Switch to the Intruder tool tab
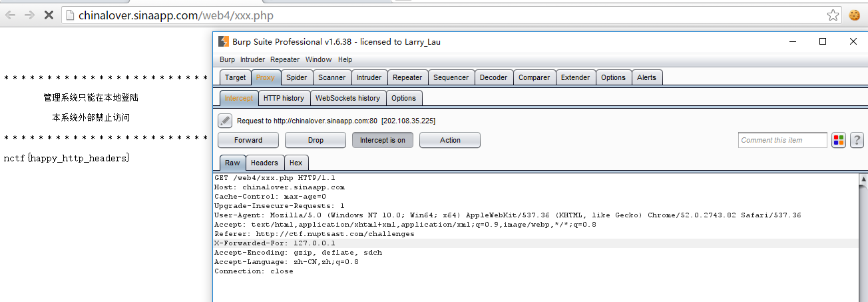This screenshot has width=868, height=302. click(x=369, y=77)
